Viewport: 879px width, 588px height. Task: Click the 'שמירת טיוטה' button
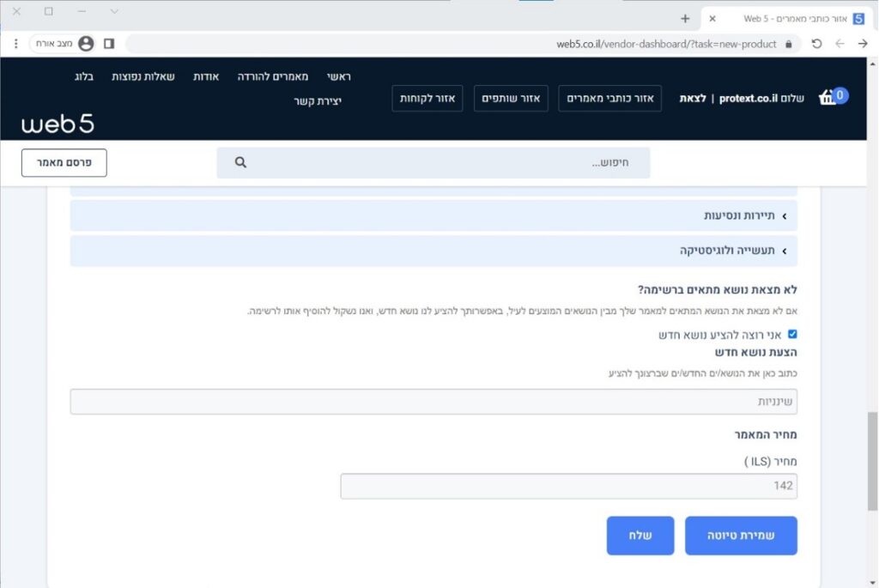pos(741,536)
